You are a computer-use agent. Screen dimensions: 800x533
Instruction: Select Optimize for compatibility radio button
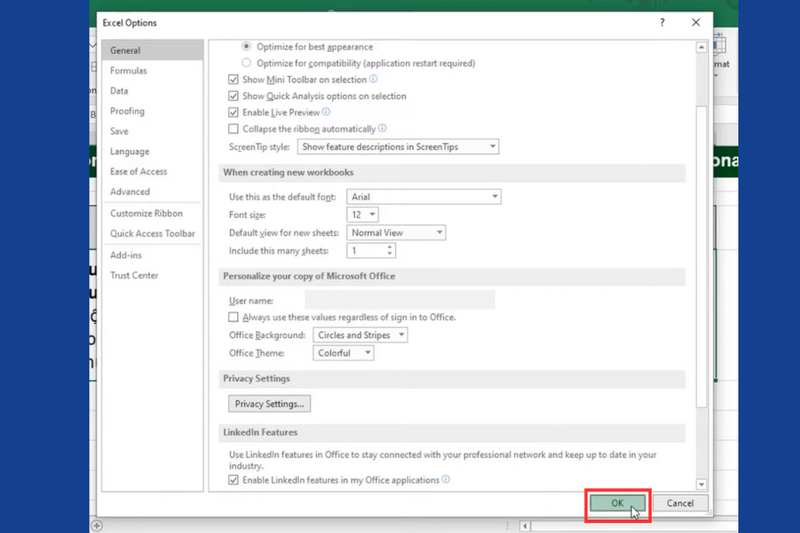coord(246,63)
